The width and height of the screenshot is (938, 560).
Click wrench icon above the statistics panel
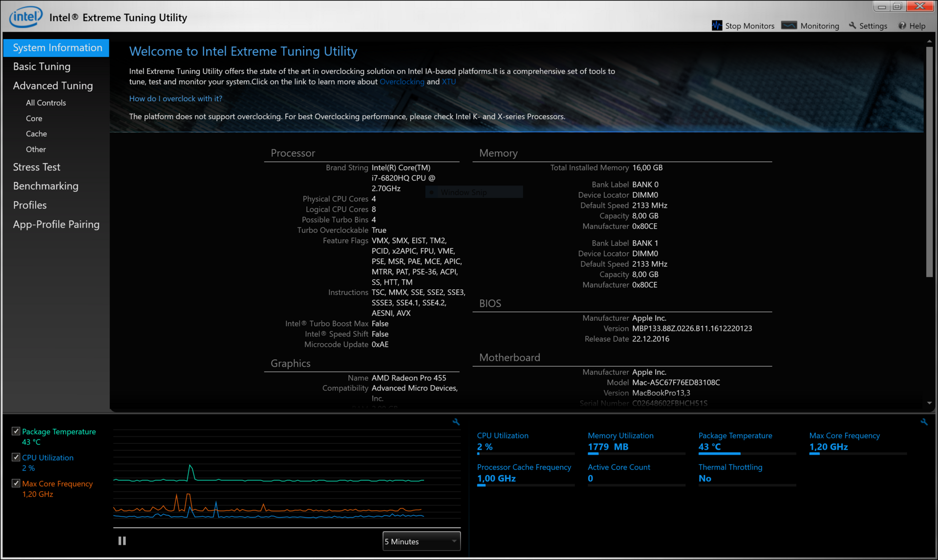pos(924,422)
